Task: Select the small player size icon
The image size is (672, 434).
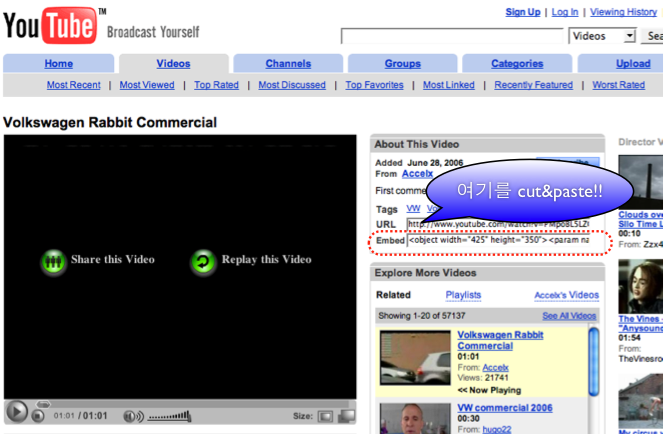Action: (x=325, y=416)
